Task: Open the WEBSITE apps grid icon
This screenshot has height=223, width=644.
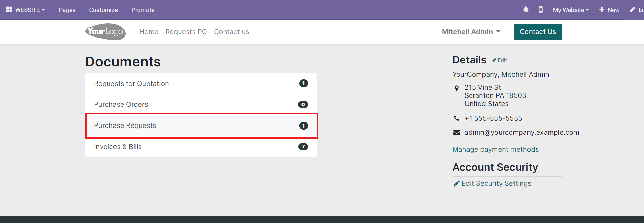Action: (x=9, y=10)
